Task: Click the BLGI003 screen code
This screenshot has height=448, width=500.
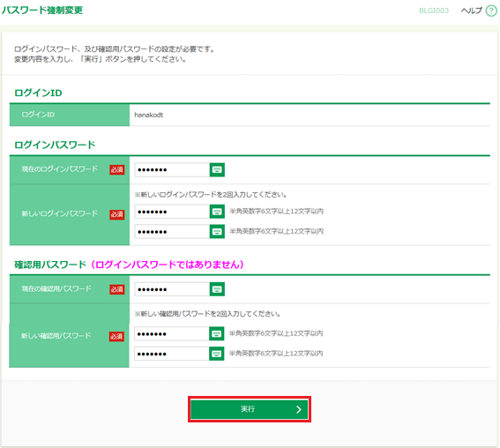Action: click(x=434, y=11)
